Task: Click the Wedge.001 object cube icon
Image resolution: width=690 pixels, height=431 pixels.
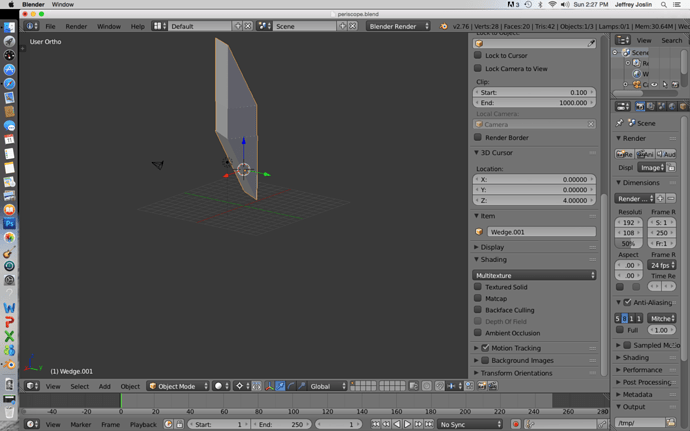Action: 481,232
